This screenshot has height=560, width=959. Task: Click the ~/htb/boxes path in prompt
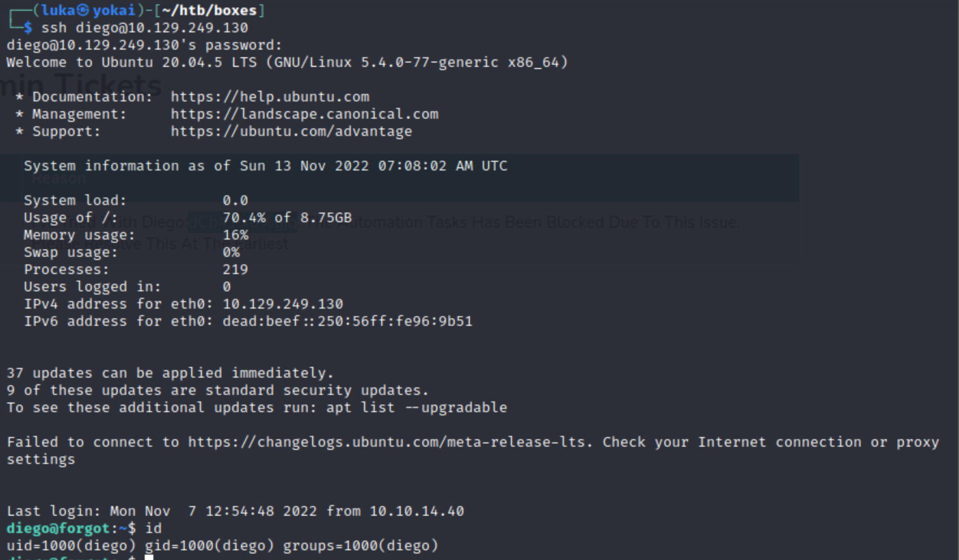209,11
